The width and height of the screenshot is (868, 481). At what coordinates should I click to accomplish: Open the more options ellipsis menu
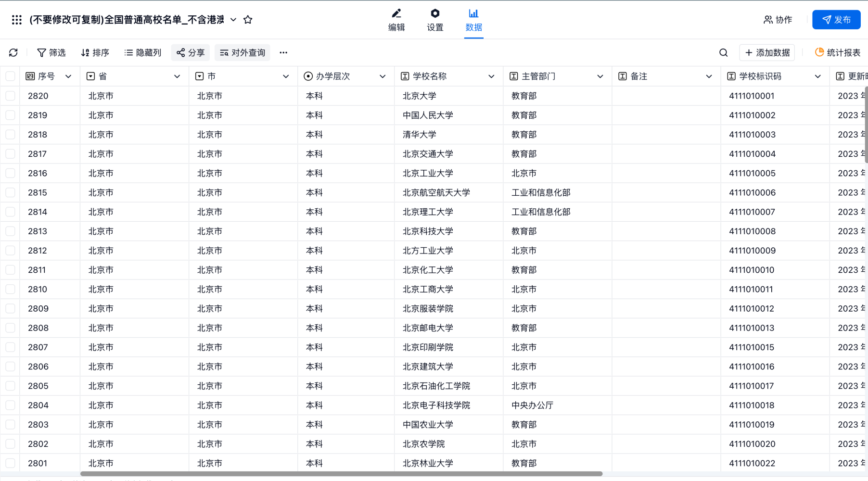(x=283, y=52)
